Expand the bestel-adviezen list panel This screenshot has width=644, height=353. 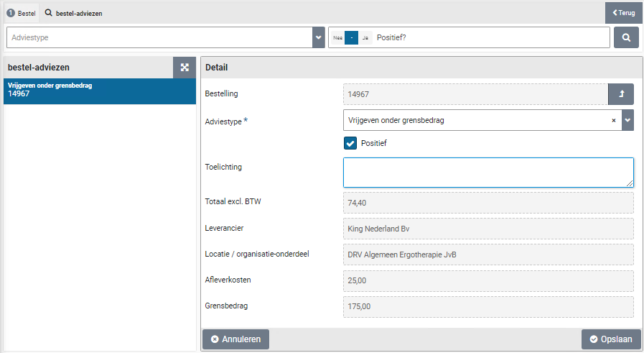pos(185,67)
